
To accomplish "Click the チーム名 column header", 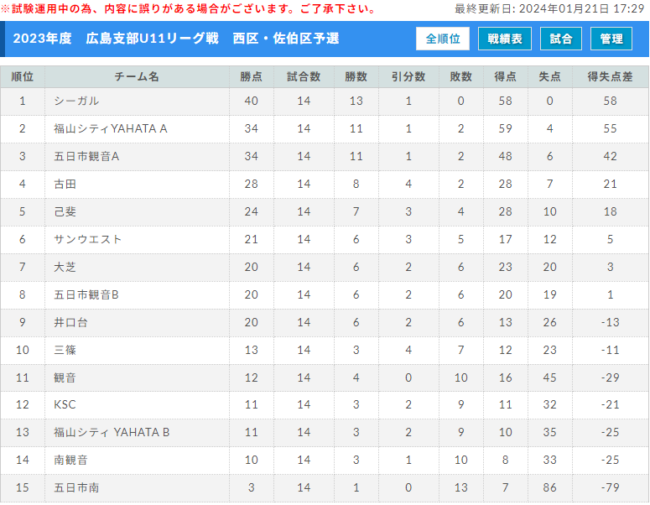I will [x=137, y=77].
